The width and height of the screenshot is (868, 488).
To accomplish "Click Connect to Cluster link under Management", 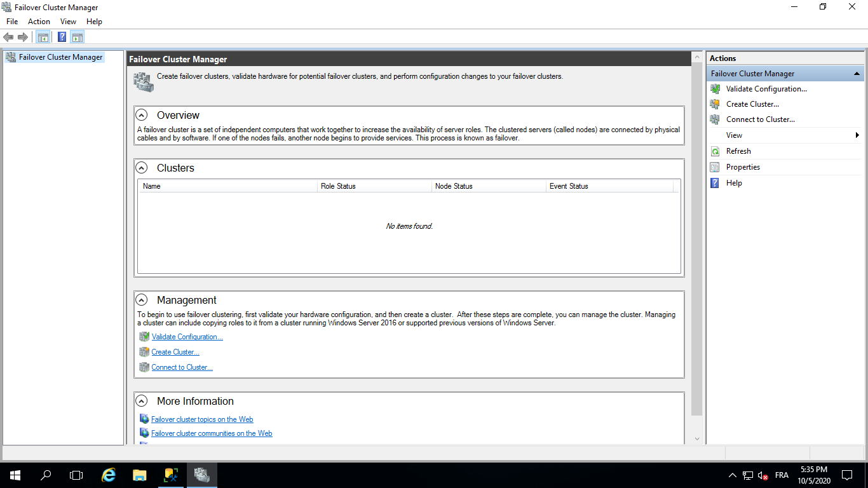I will coord(182,367).
